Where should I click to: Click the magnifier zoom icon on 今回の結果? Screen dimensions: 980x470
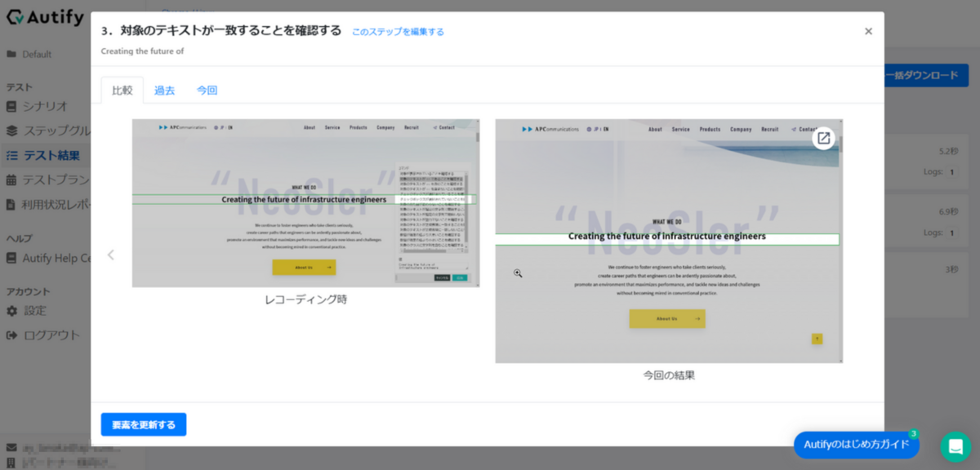[x=517, y=273]
